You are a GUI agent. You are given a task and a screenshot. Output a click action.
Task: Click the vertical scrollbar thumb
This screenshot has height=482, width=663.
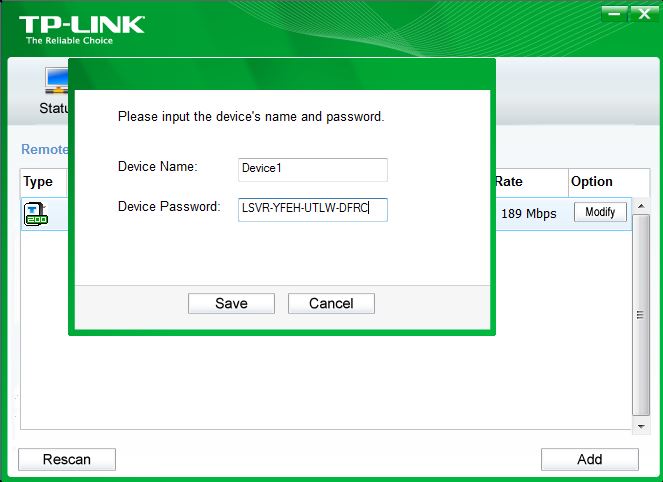(x=641, y=315)
